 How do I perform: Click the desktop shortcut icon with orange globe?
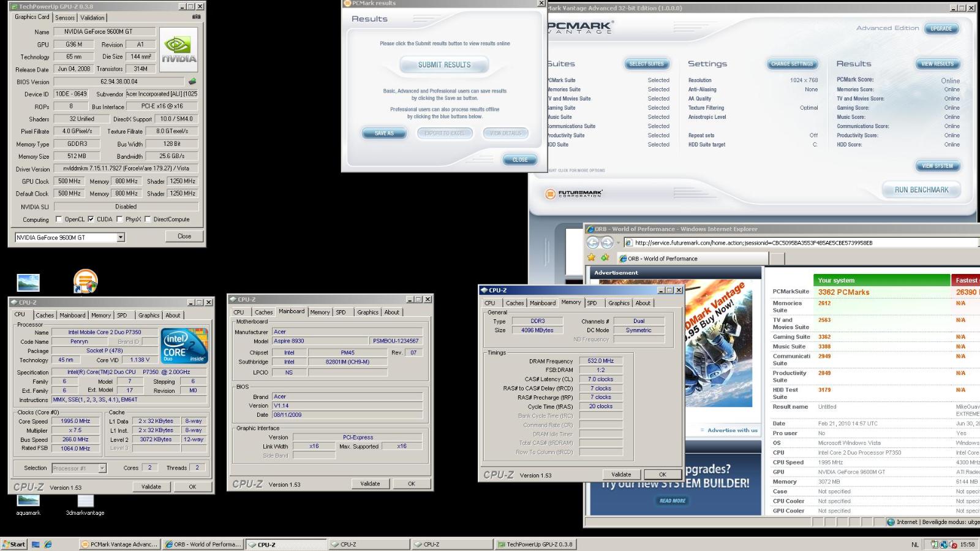[x=85, y=282]
